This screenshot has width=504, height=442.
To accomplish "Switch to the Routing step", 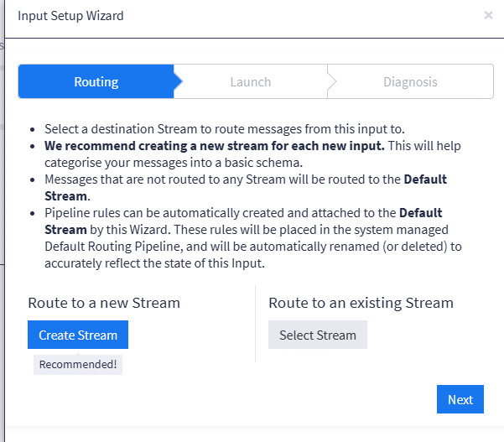I will (96, 82).
